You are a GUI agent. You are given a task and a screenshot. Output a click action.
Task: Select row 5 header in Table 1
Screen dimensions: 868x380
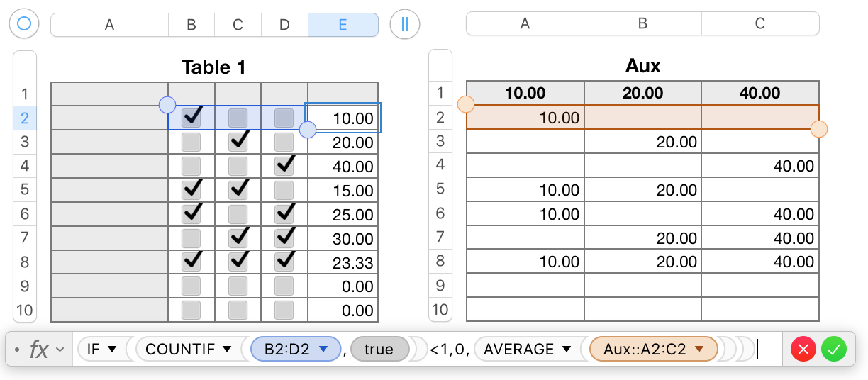click(25, 190)
